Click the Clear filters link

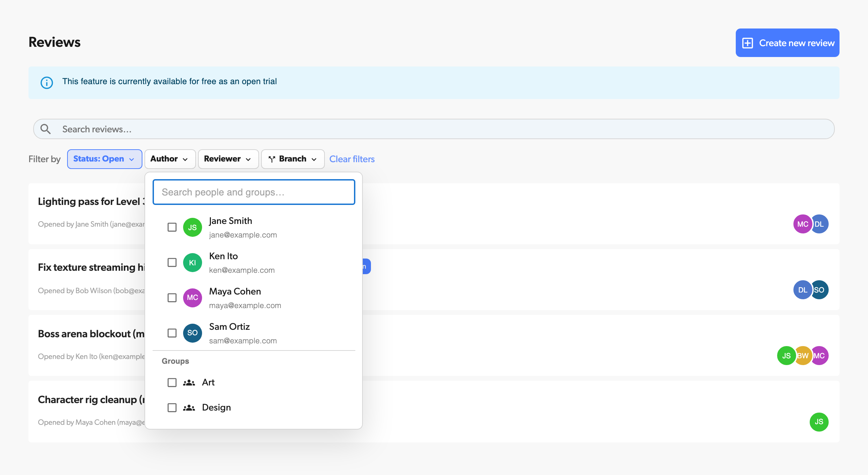(352, 159)
